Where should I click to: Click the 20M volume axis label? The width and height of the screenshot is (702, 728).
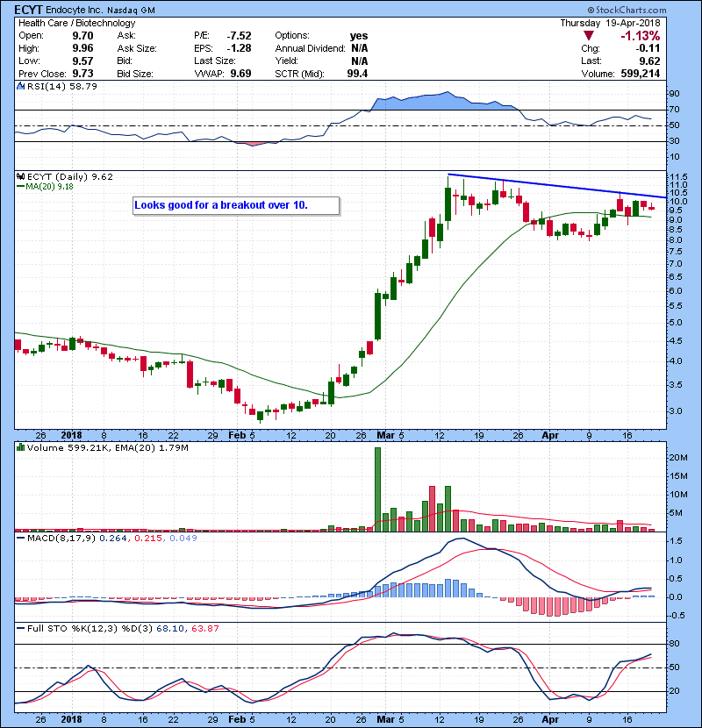click(x=678, y=458)
